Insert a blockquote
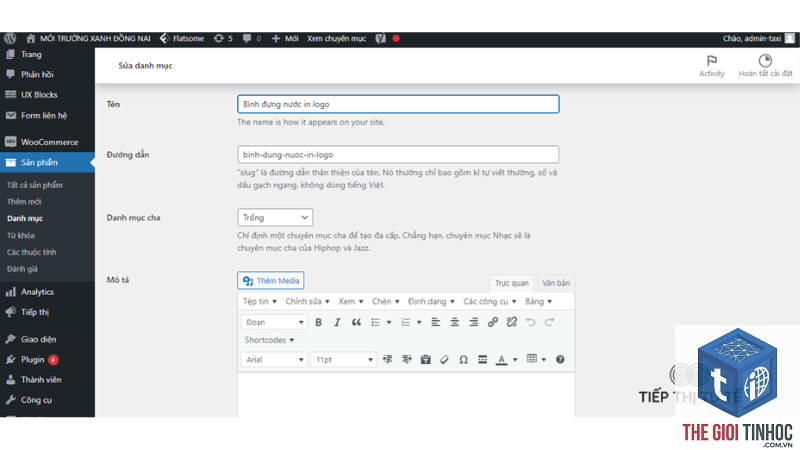Image resolution: width=800 pixels, height=450 pixels. pos(356,322)
